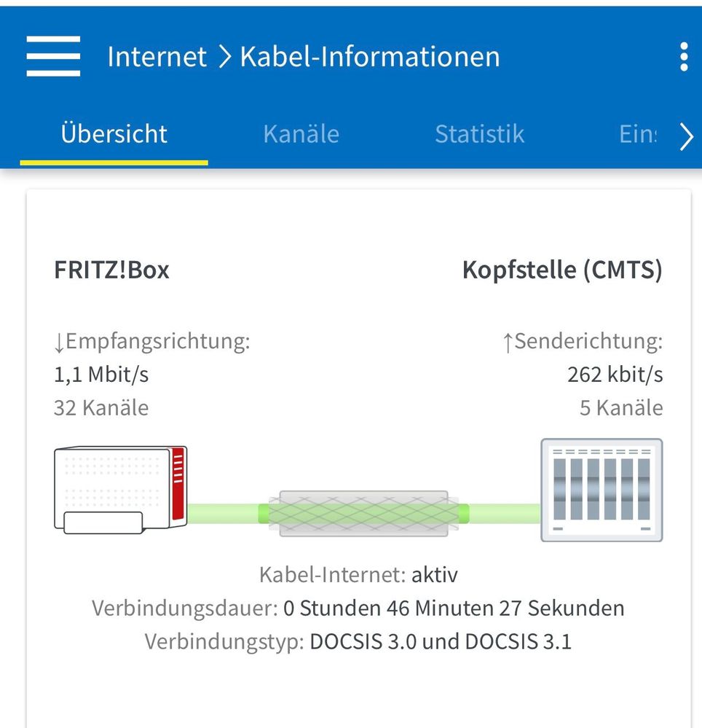Click the 32 Kanäle downstream count
This screenshot has height=728, width=702.
[x=100, y=407]
